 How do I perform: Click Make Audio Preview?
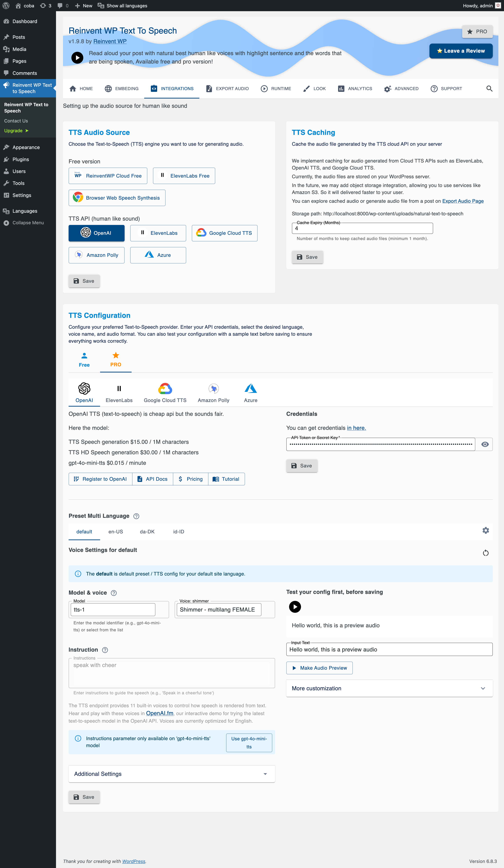click(319, 668)
